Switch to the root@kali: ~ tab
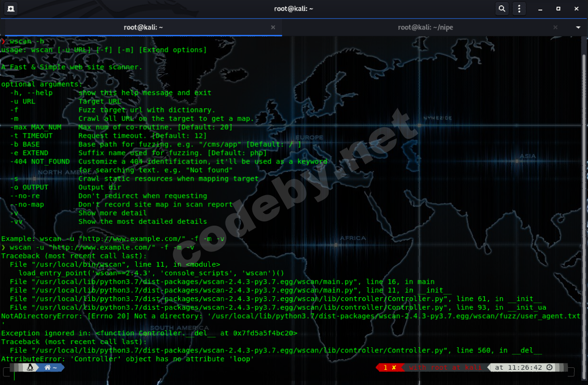Image resolution: width=588 pixels, height=385 pixels. pyautogui.click(x=143, y=27)
